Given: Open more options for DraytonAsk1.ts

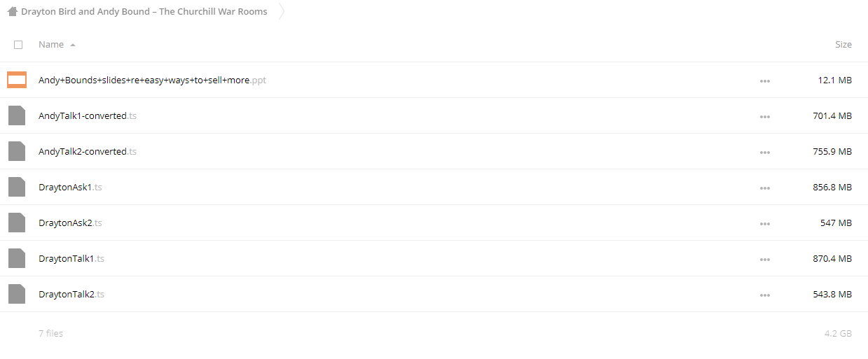Looking at the screenshot, I should tap(764, 188).
